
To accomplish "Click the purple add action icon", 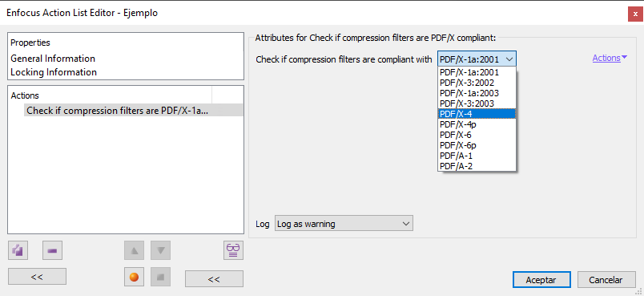I will [18, 250].
